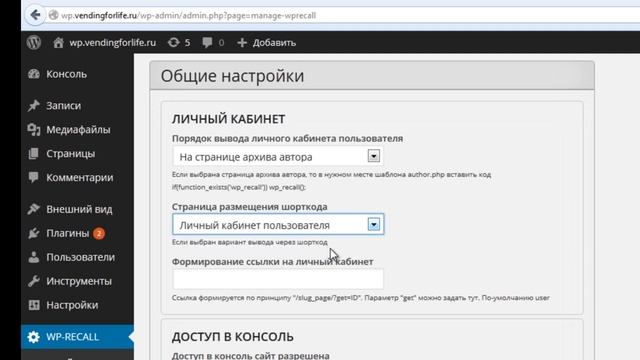Click the home icon for wp.vendingforlife.ru

(58, 42)
